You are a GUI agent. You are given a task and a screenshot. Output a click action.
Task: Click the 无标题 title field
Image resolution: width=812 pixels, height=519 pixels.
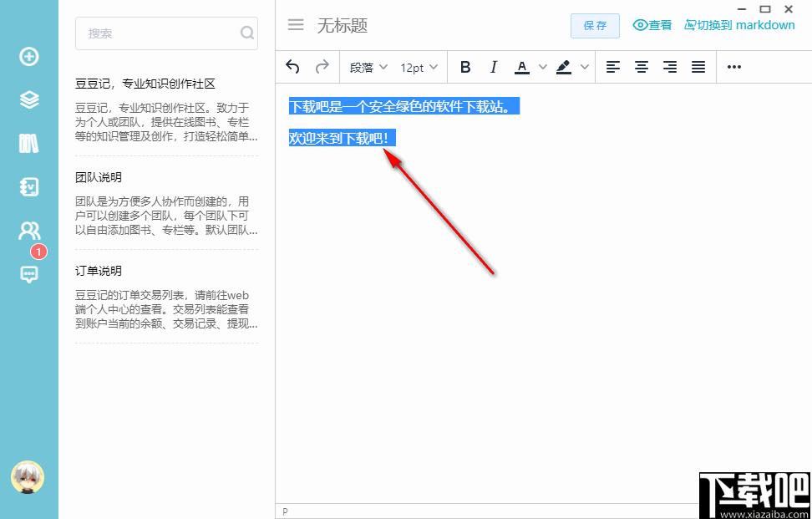(343, 25)
